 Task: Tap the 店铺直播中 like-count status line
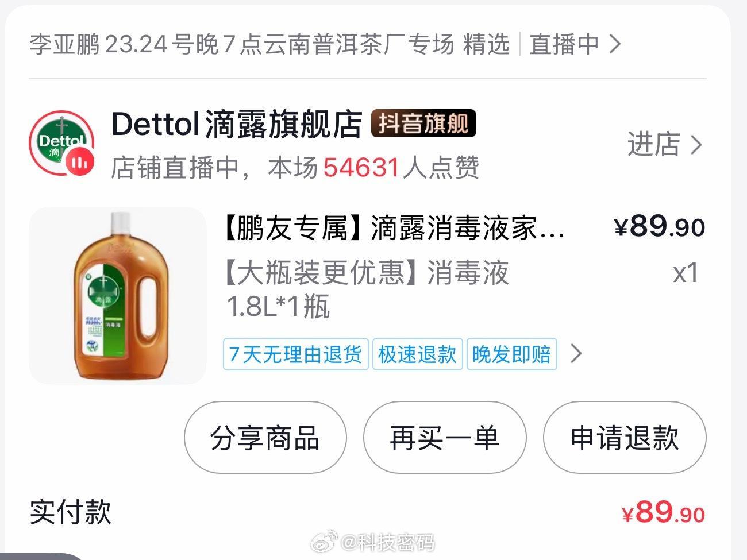[x=295, y=168]
